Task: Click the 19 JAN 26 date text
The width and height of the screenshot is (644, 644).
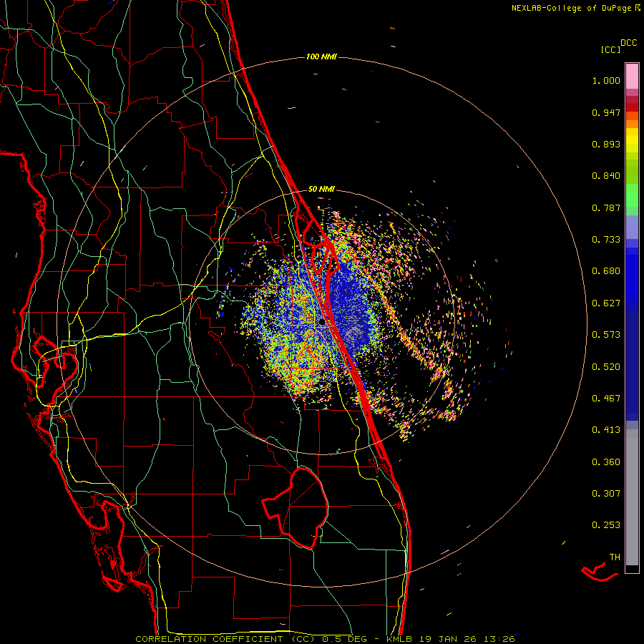Action: coord(449,639)
